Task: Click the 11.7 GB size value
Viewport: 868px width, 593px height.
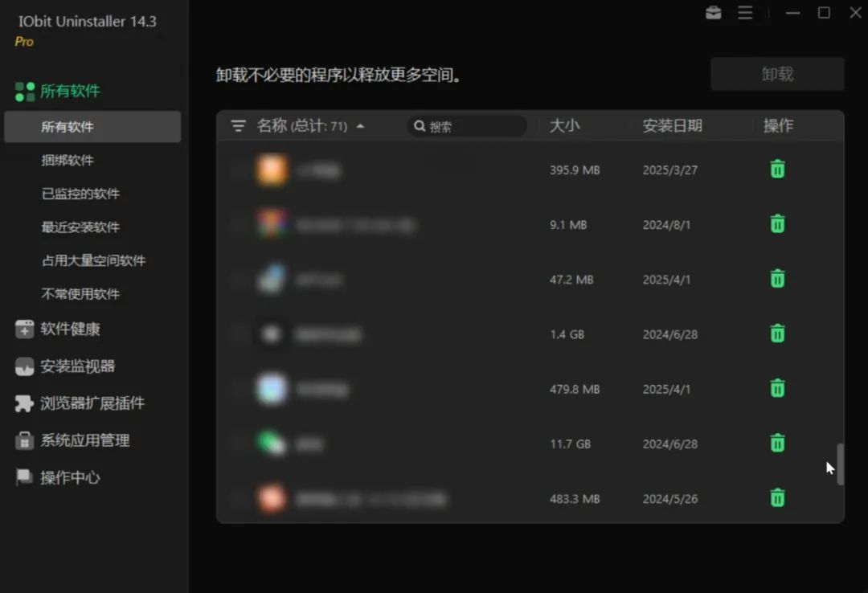Action: (570, 444)
